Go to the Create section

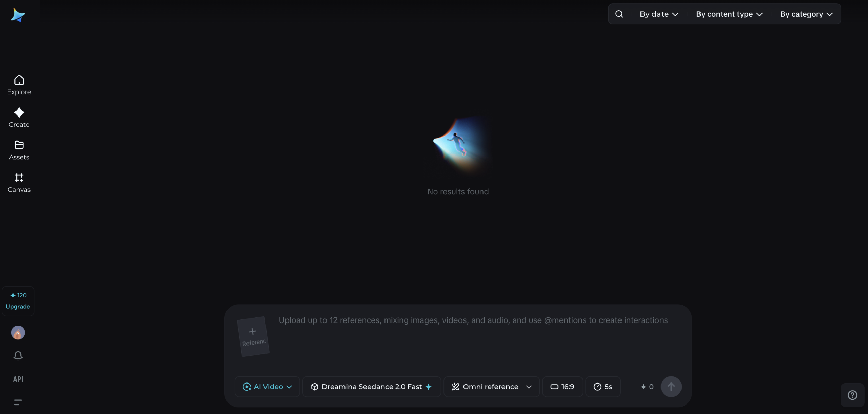point(19,117)
